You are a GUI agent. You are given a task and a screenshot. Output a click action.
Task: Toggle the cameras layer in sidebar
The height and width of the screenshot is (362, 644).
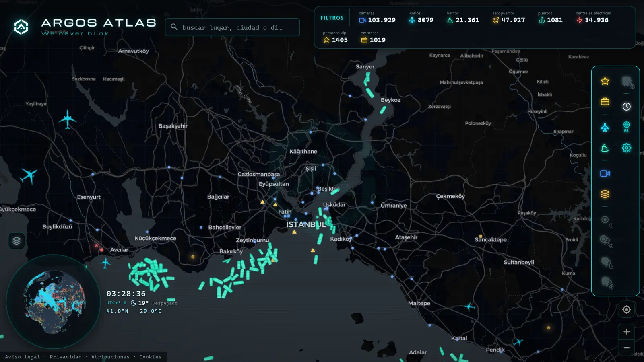tap(605, 173)
